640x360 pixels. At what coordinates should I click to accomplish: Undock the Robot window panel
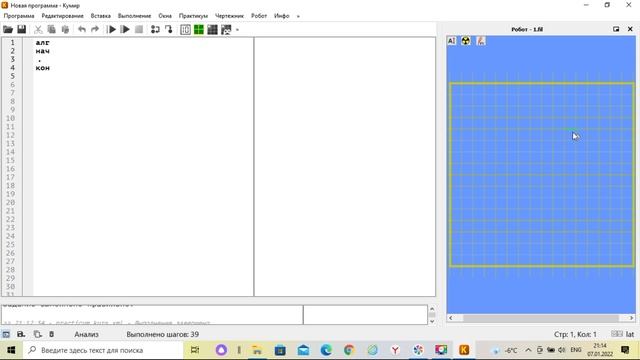coord(616,29)
